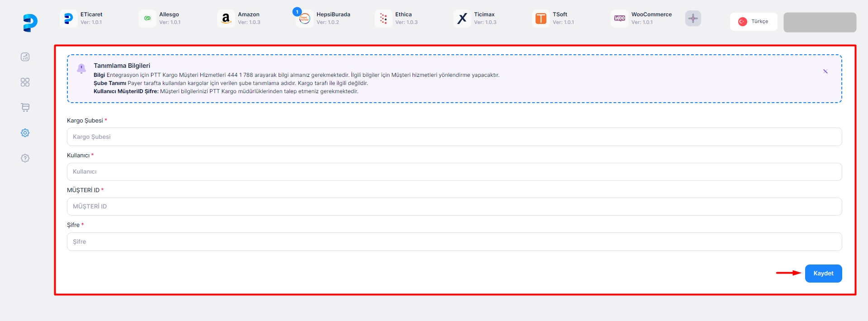Select the Ticimax X icon

click(462, 19)
